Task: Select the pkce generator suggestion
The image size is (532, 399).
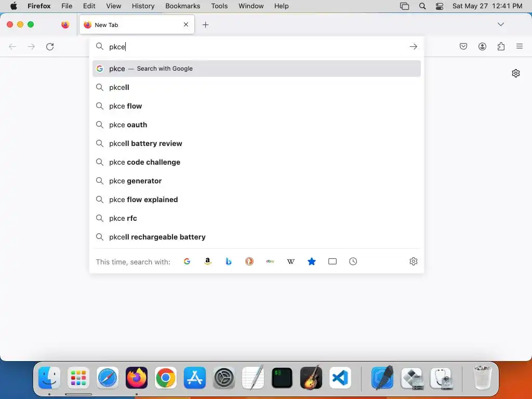Action: pyautogui.click(x=257, y=180)
